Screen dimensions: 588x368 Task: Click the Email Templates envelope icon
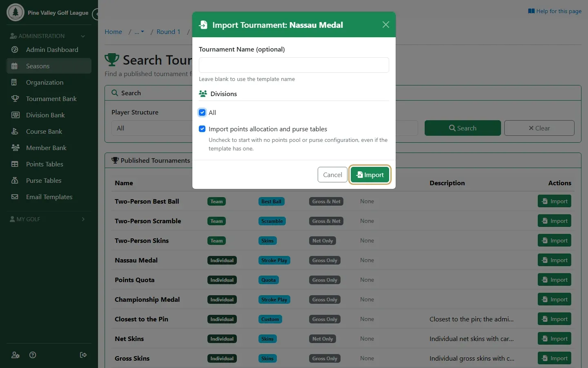[15, 197]
